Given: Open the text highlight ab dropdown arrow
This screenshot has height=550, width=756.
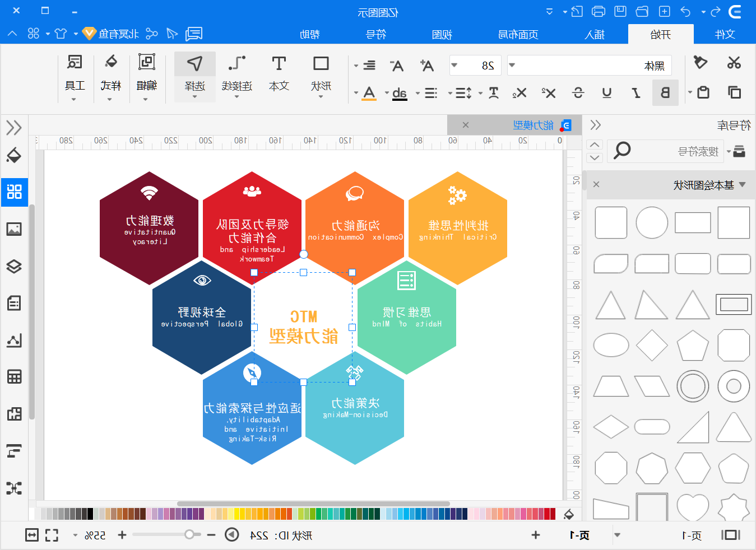Looking at the screenshot, I should pyautogui.click(x=386, y=93).
